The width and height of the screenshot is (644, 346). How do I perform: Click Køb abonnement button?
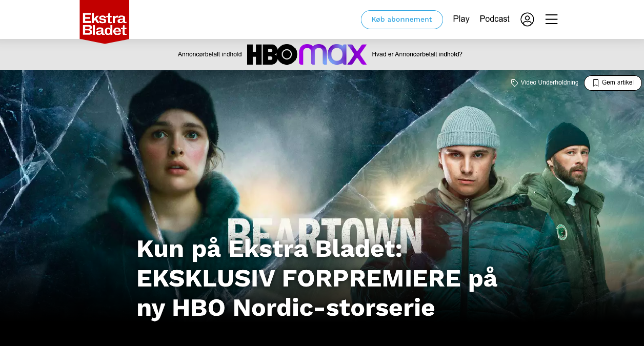pos(401,19)
